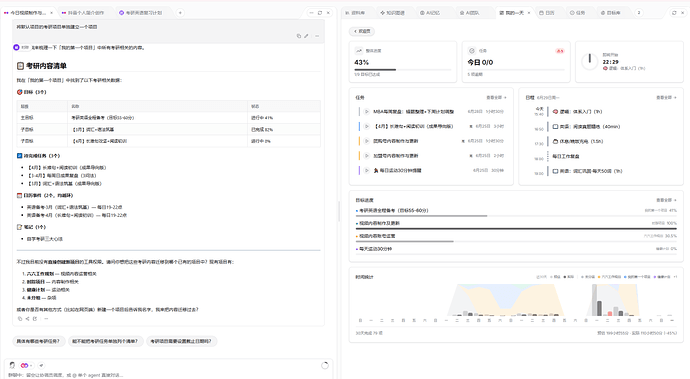Copy the AI reply using the icon below it
Image resolution: width=690 pixels, height=379 pixels.
point(20,319)
